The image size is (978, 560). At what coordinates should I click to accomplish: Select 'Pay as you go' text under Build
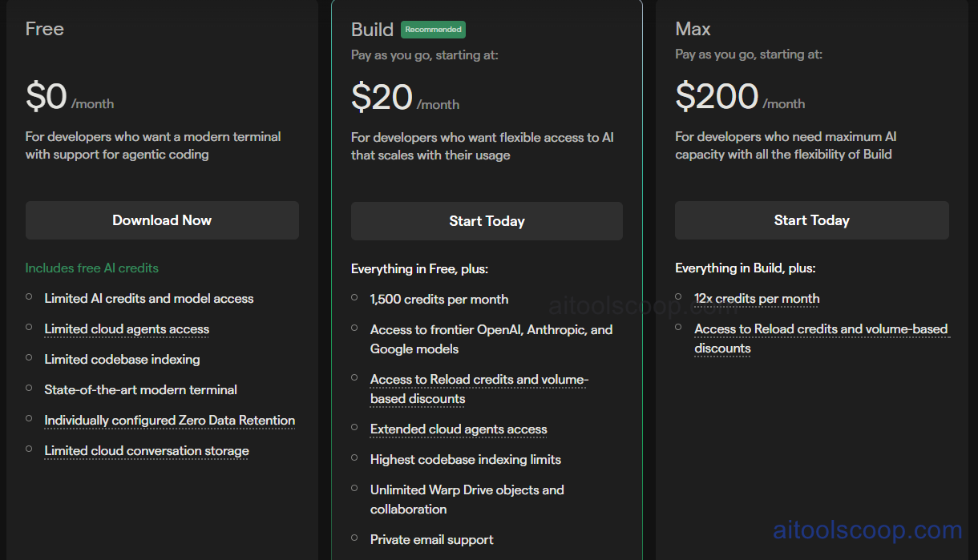425,55
